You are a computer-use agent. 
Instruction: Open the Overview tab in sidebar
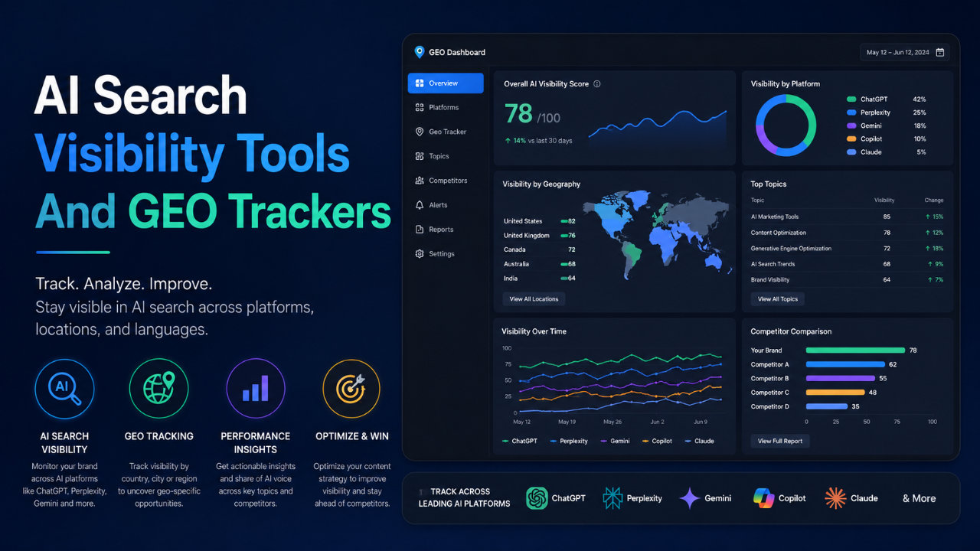coord(446,83)
